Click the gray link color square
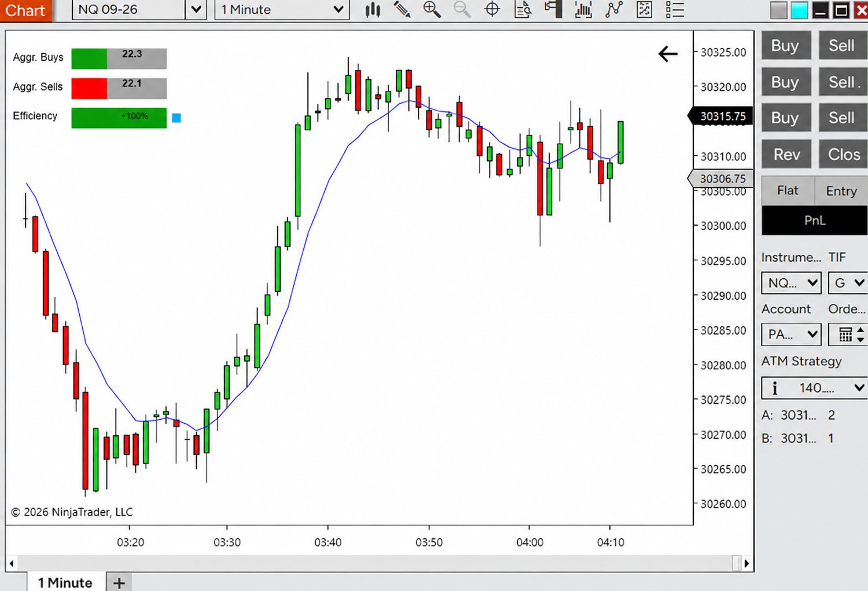This screenshot has height=591, width=868. click(x=779, y=10)
